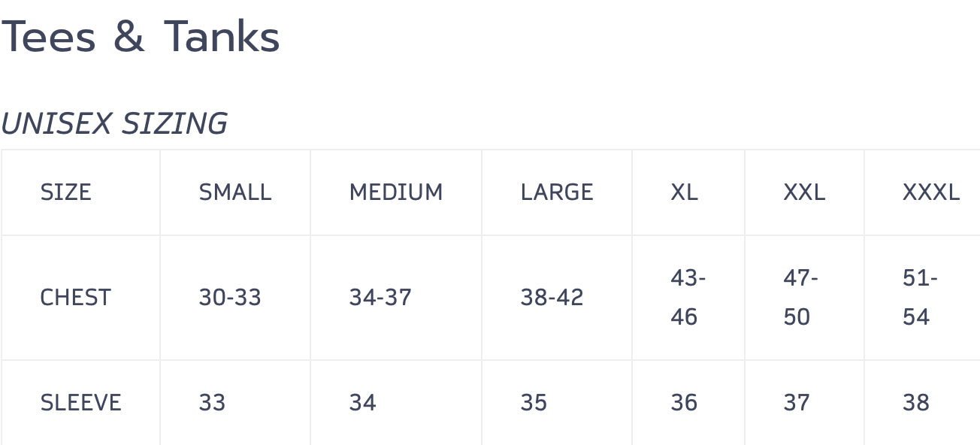Viewport: 980px width, 445px height.
Task: Click the XXL chest value 47-50
Action: (x=800, y=298)
